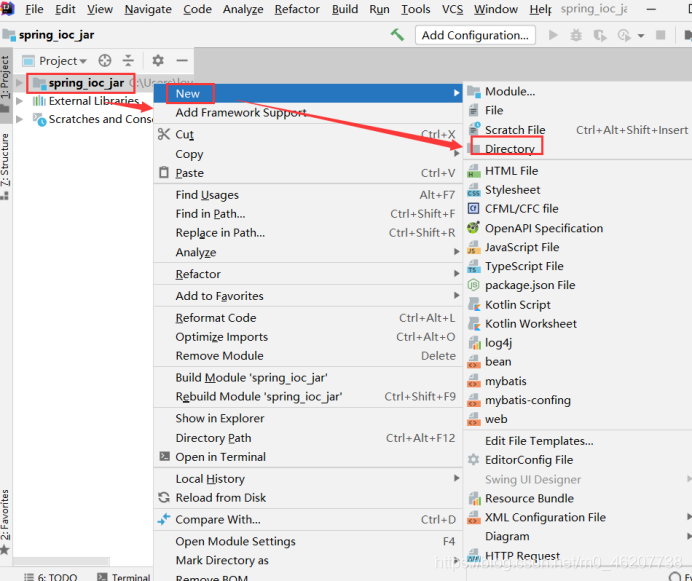The width and height of the screenshot is (692, 581).
Task: Click the locate target icon in Project panel
Action: click(105, 60)
